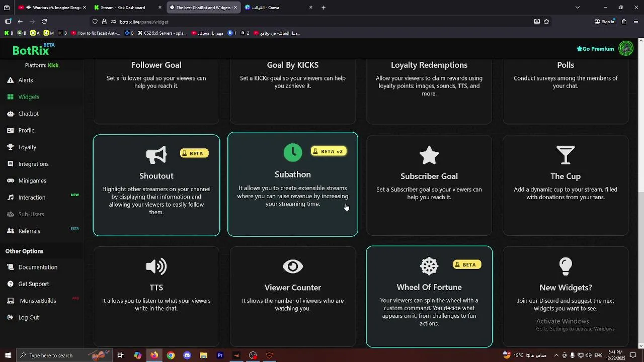
Task: Open Sub-Users in the sidebar
Action: [31, 214]
